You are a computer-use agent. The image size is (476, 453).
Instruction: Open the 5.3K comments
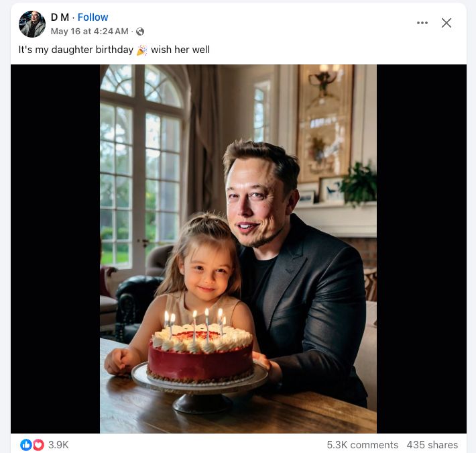(362, 445)
